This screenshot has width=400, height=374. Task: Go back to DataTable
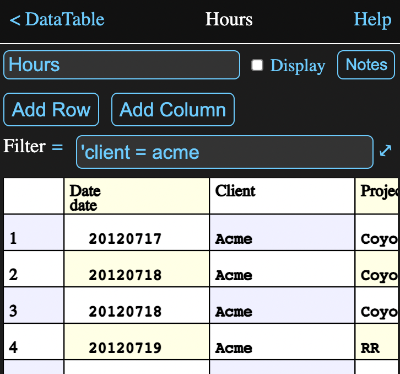point(57,19)
